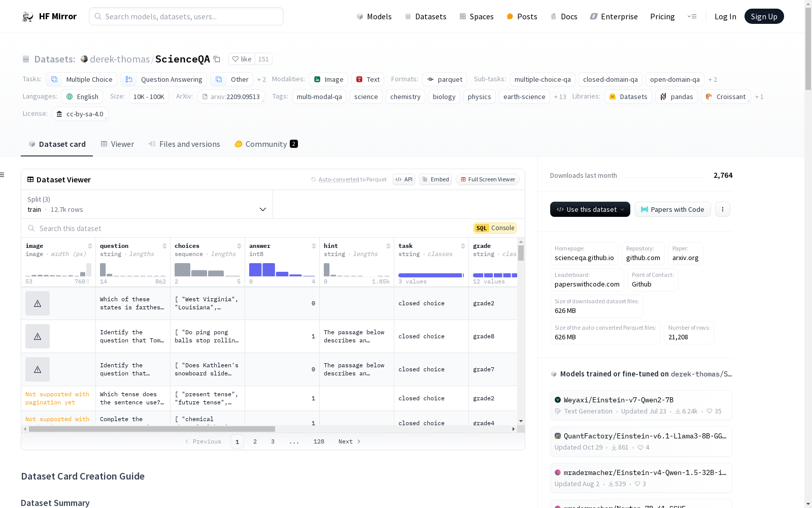Viewport: 812px width, 508px height.
Task: Open the SQL Console
Action: (495, 228)
